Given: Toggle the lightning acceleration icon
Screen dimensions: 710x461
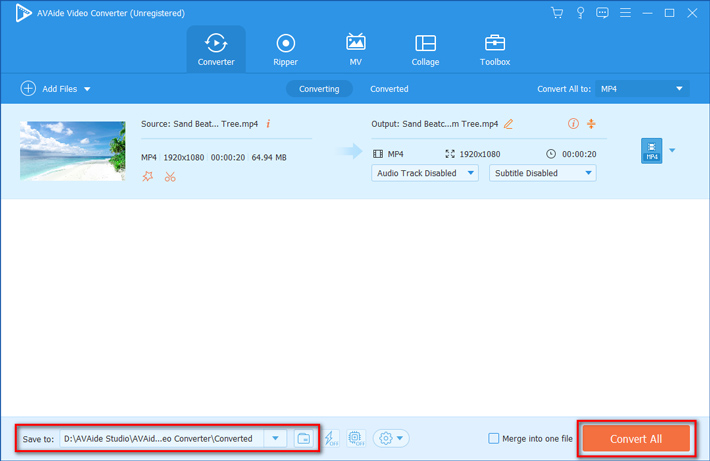Looking at the screenshot, I should pos(331,439).
